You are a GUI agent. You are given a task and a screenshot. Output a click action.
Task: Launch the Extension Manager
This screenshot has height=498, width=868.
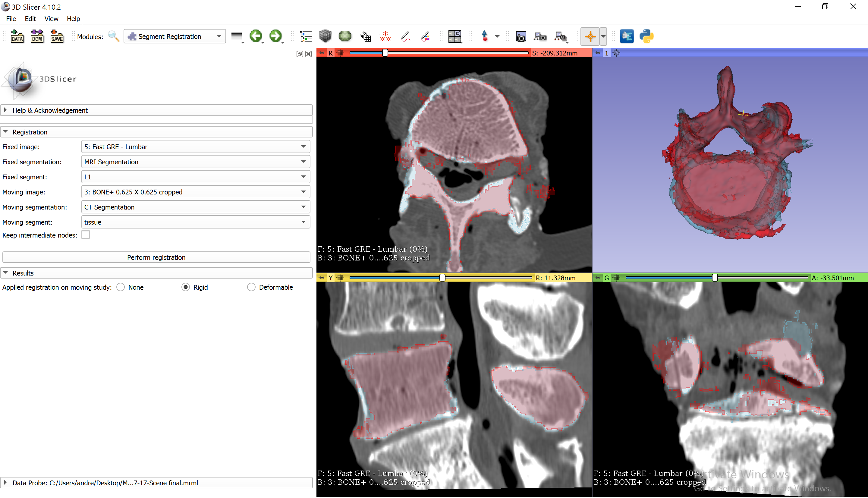tap(627, 36)
